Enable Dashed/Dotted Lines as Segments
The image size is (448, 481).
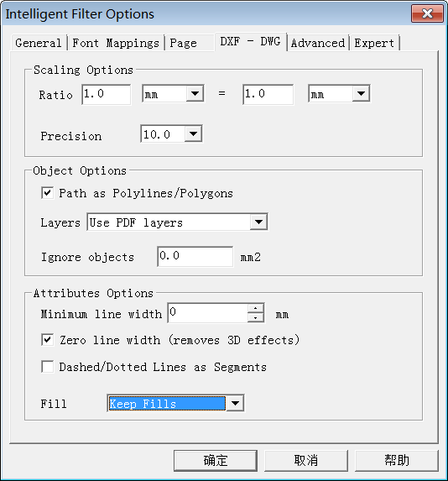[x=48, y=367]
